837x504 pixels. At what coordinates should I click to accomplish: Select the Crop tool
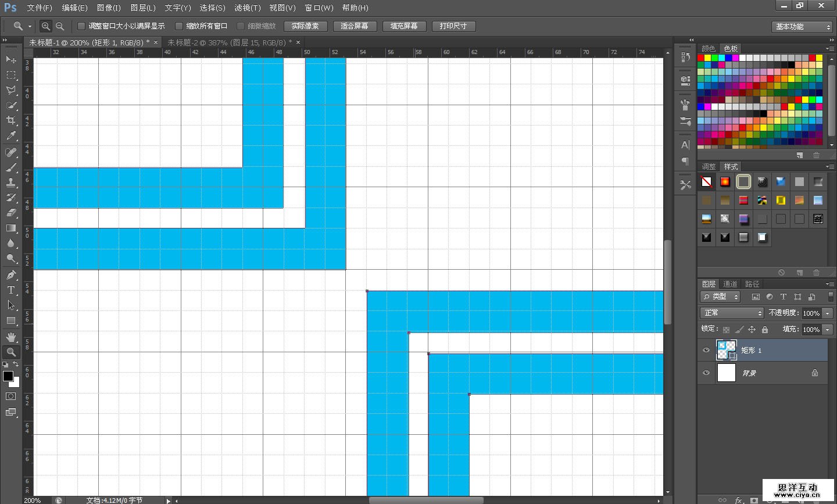pos(10,120)
